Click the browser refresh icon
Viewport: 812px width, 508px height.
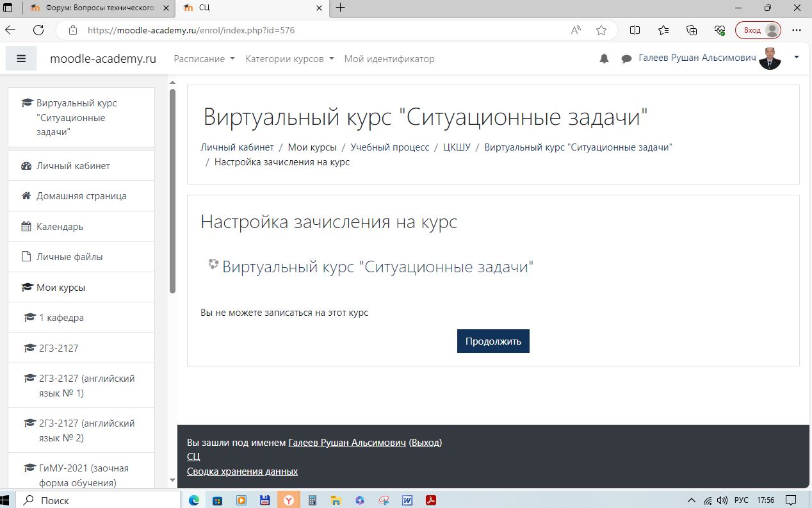pyautogui.click(x=38, y=30)
